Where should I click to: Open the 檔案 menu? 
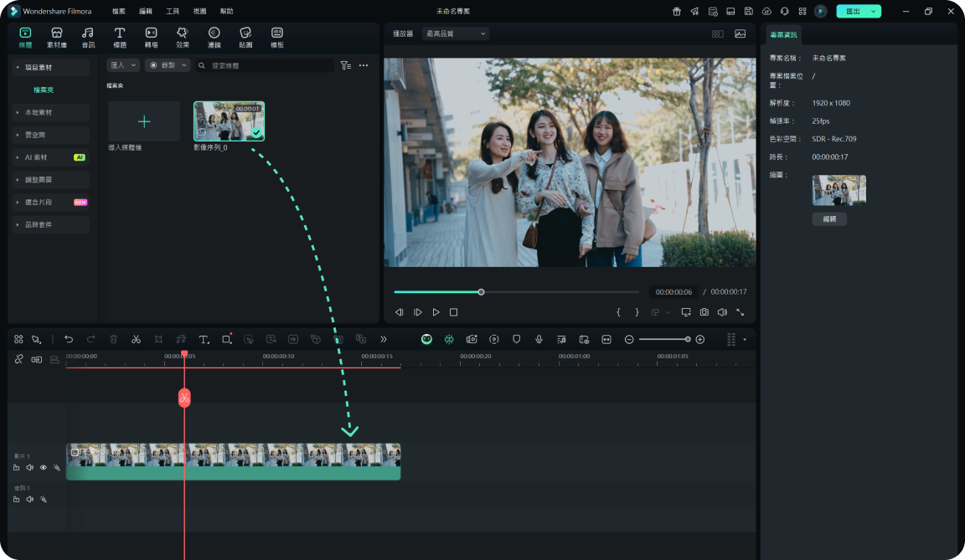(119, 11)
